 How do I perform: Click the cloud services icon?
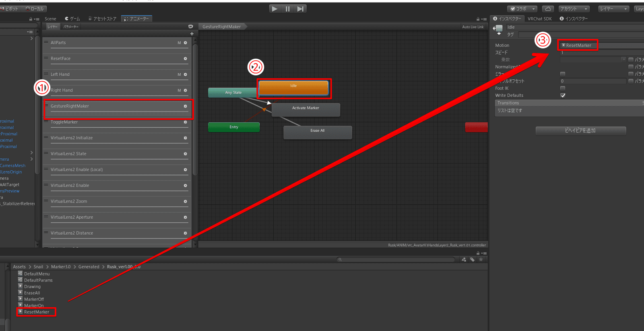[548, 9]
